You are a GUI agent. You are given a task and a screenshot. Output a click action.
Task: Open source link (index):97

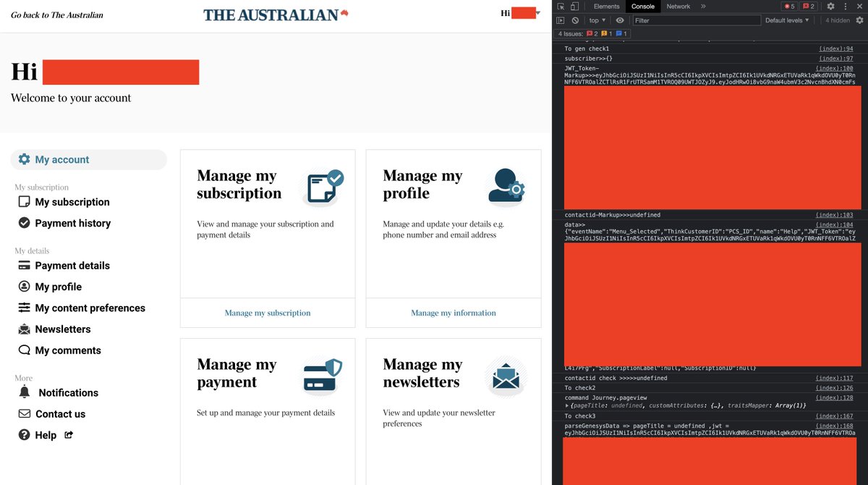tap(835, 59)
